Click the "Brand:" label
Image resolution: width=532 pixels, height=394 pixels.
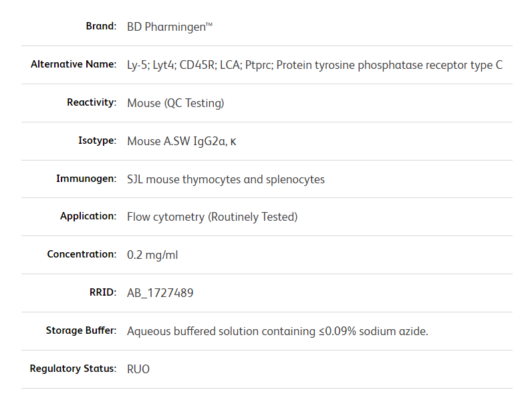(101, 27)
